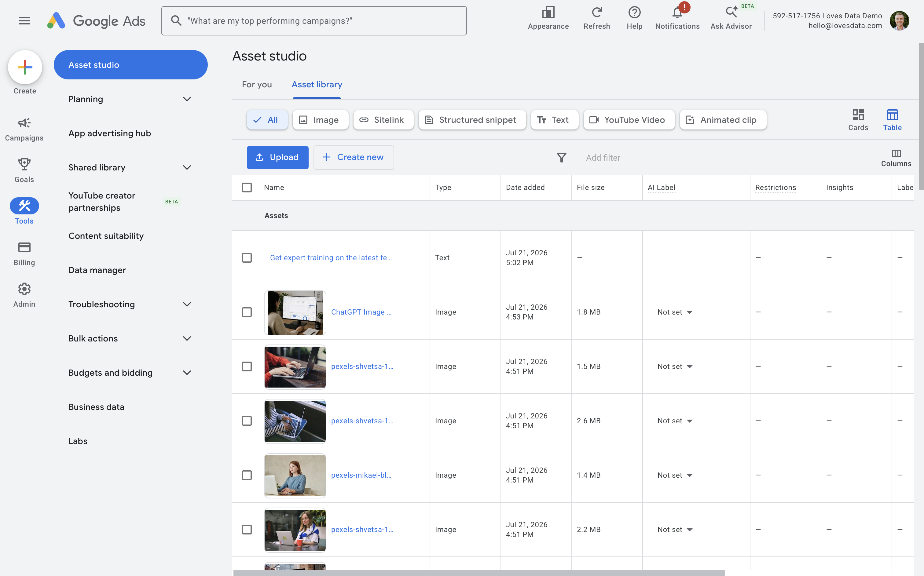Filter assets by Animated clip
The width and height of the screenshot is (924, 576).
(x=723, y=120)
